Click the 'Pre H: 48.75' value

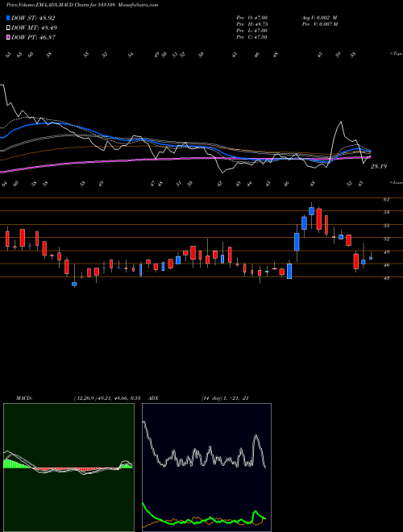(x=252, y=24)
